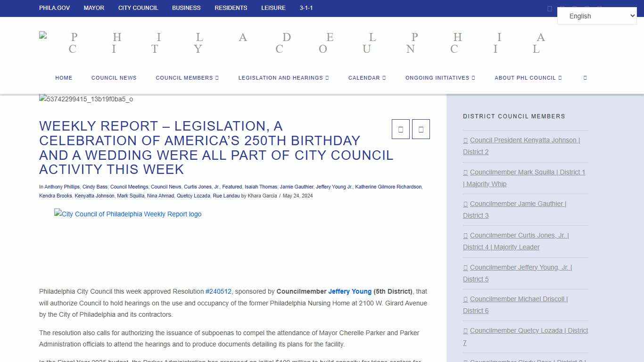Click 3-1-1 in the top bar
644x362 pixels.
coord(306,8)
